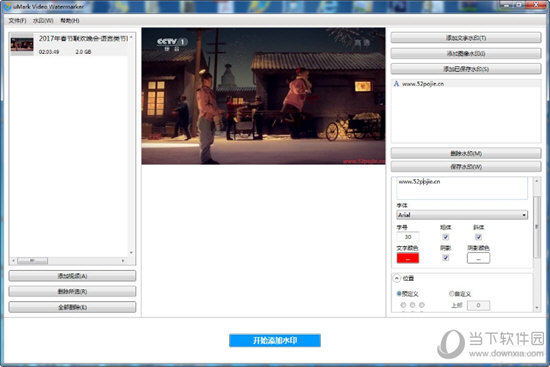The width and height of the screenshot is (550, 367).
Task: Open the 水印(W) menu
Action: (43, 21)
